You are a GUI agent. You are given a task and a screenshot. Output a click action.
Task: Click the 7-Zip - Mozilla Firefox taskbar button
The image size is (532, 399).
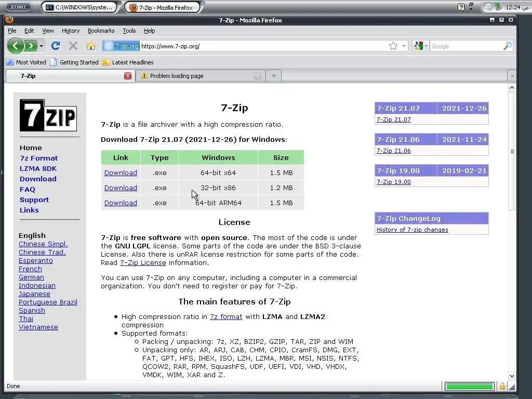[162, 7]
